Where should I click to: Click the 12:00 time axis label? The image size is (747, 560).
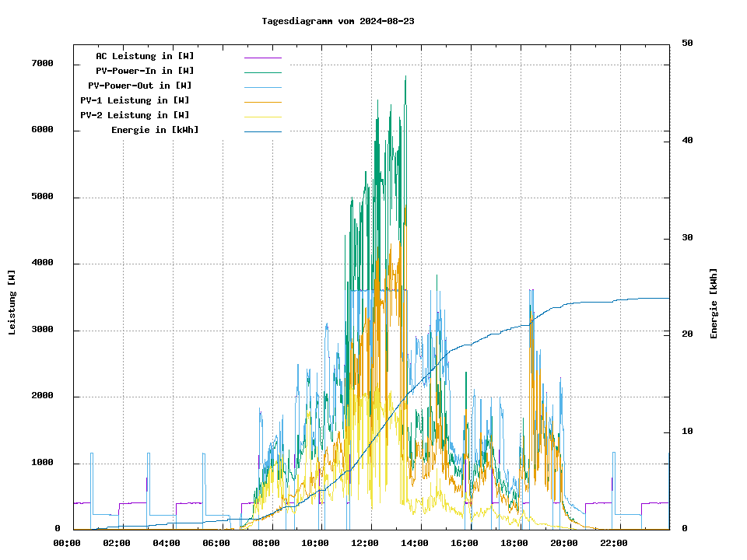365,543
